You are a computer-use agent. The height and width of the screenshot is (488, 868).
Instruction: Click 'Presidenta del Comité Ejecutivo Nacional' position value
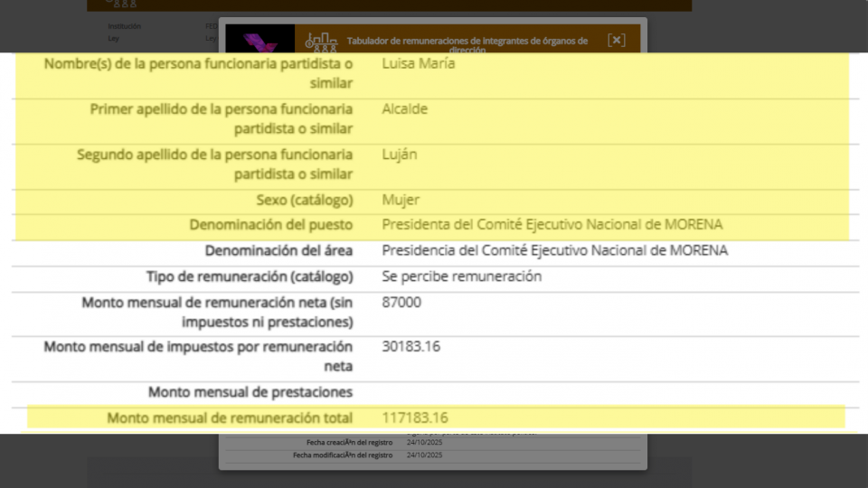(552, 225)
